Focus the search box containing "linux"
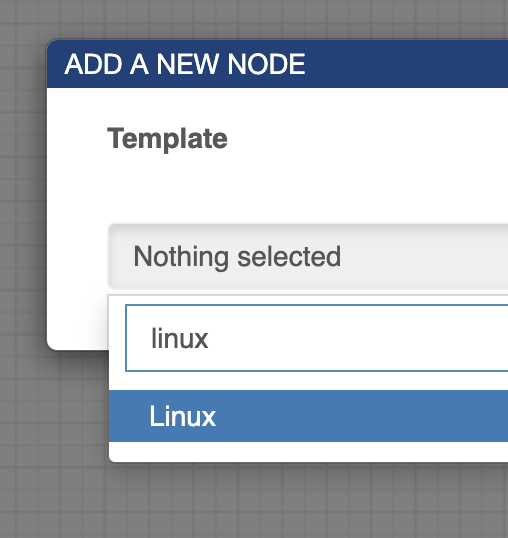This screenshot has width=508, height=538. (317, 338)
